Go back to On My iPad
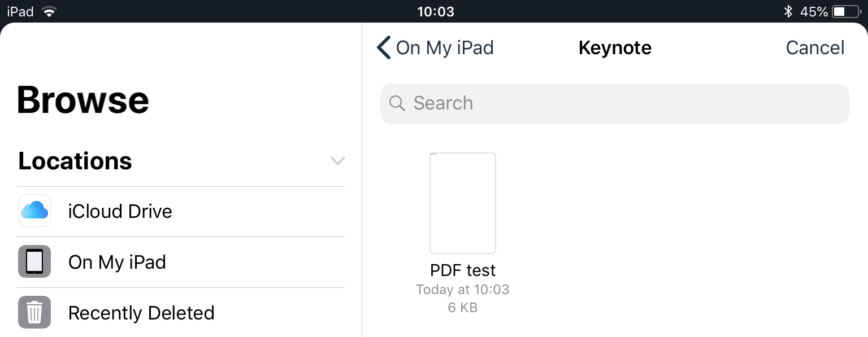Image resolution: width=868 pixels, height=337 pixels. pos(436,48)
